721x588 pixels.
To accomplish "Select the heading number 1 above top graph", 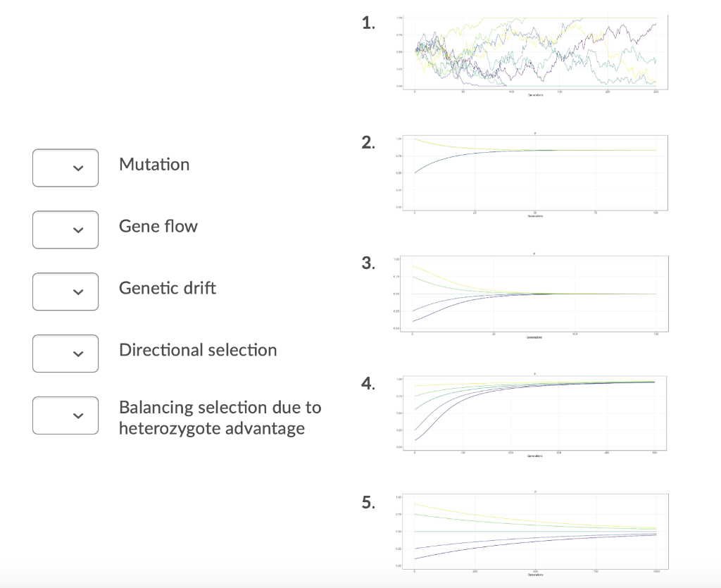I will (x=367, y=23).
